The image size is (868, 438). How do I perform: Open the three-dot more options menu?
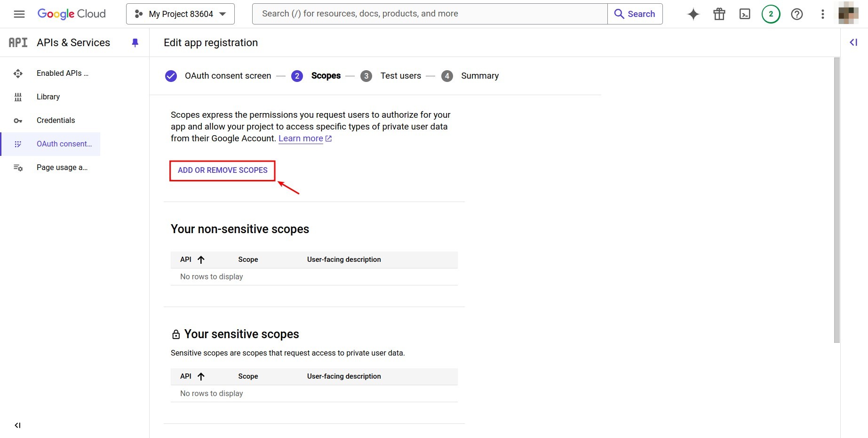tap(822, 14)
